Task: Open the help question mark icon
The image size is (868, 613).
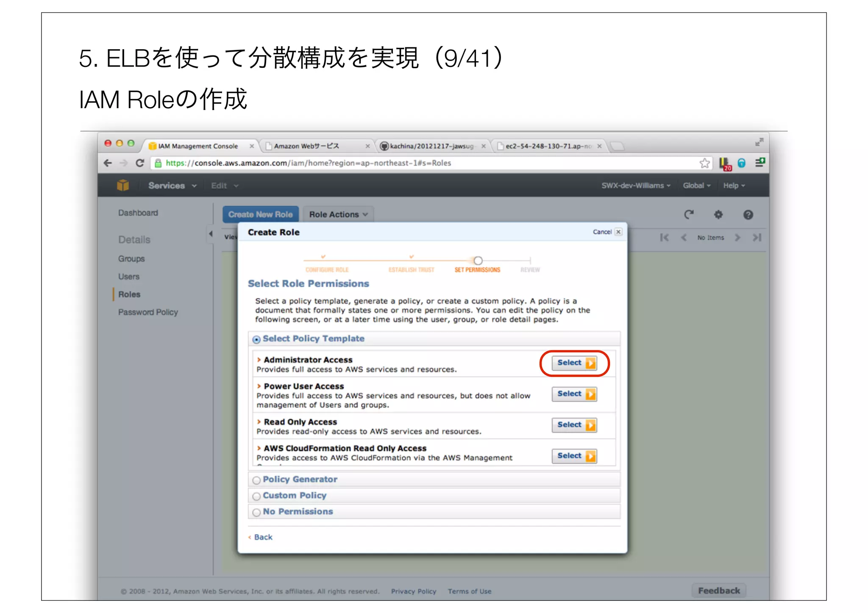Action: coord(748,215)
